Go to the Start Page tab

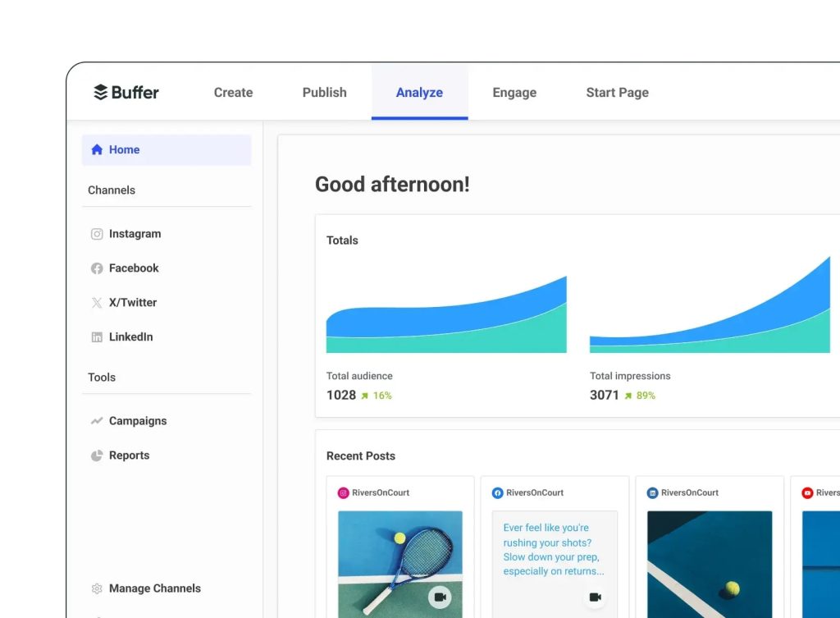[x=617, y=93]
